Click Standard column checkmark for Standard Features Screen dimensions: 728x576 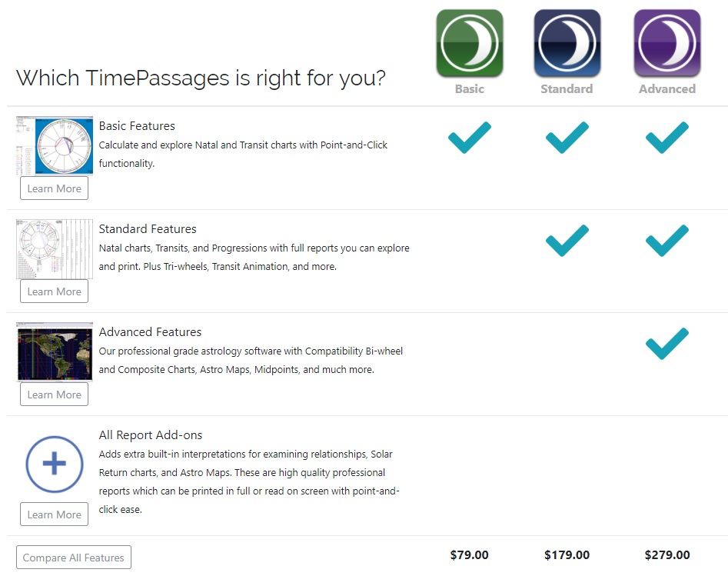(567, 241)
